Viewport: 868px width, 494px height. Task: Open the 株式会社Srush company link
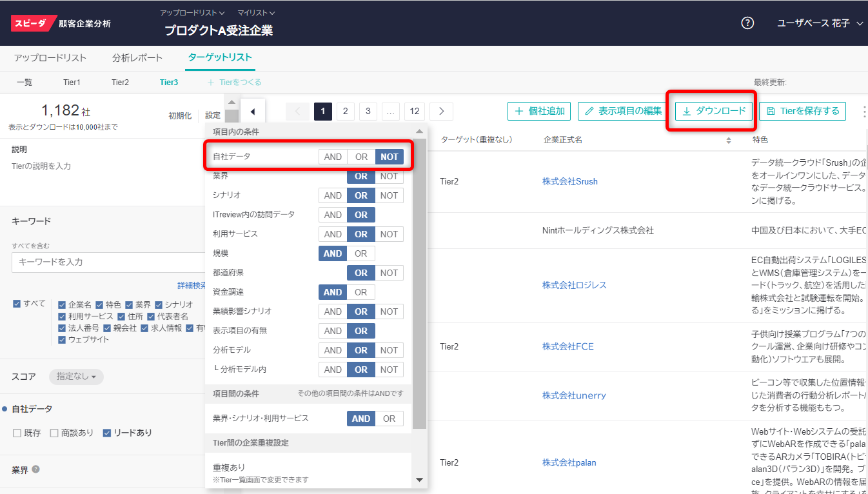tap(569, 181)
